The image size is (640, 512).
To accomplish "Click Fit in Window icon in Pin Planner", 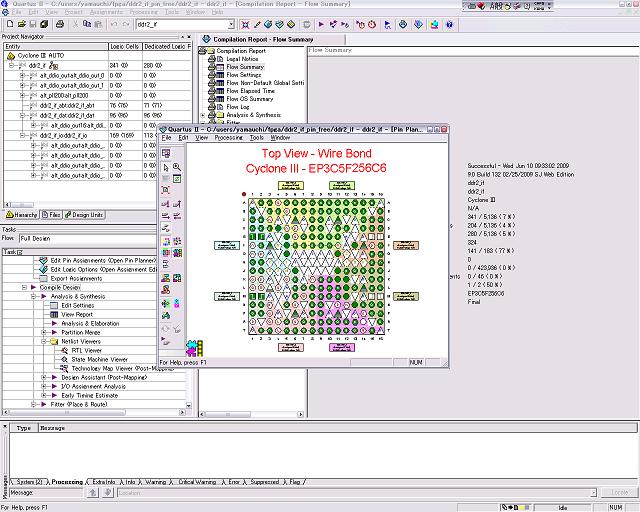I will coord(166,190).
